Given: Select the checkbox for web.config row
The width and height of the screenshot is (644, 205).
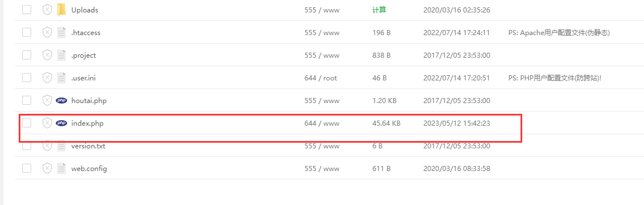Looking at the screenshot, I should pyautogui.click(x=27, y=168).
